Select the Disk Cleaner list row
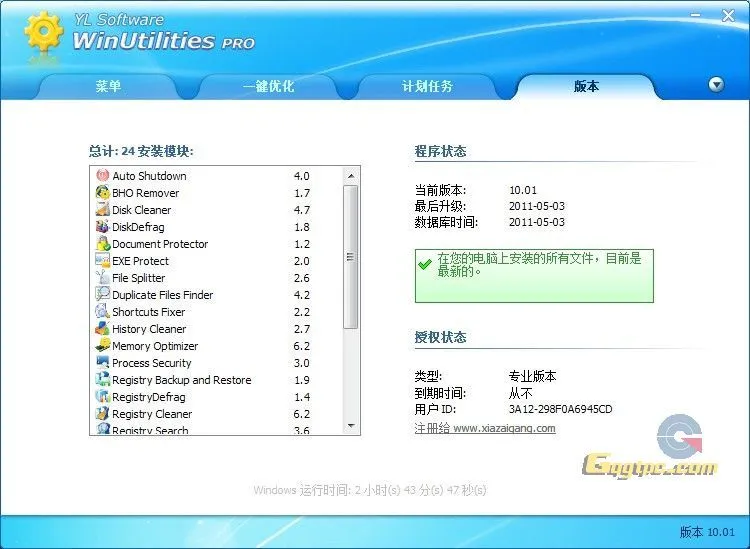The height and width of the screenshot is (549, 750). [217, 210]
